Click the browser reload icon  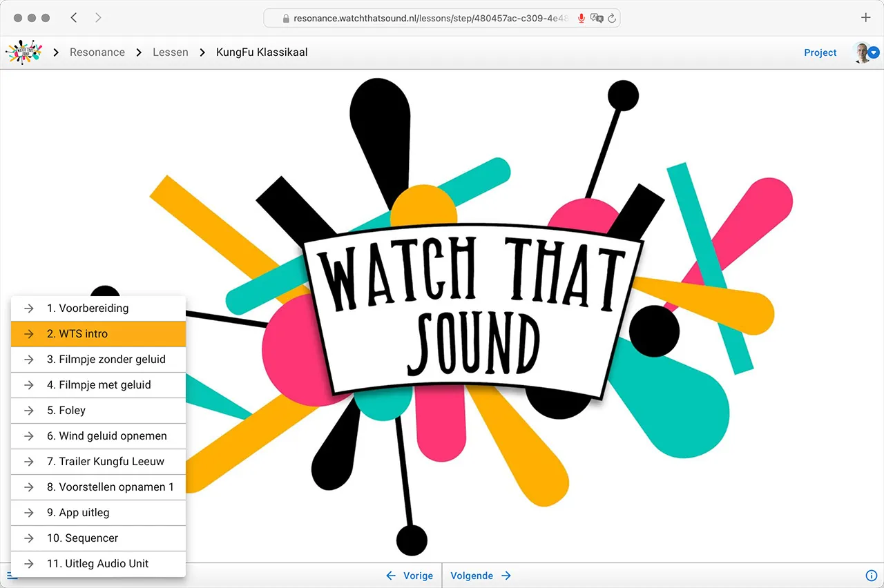[611, 19]
